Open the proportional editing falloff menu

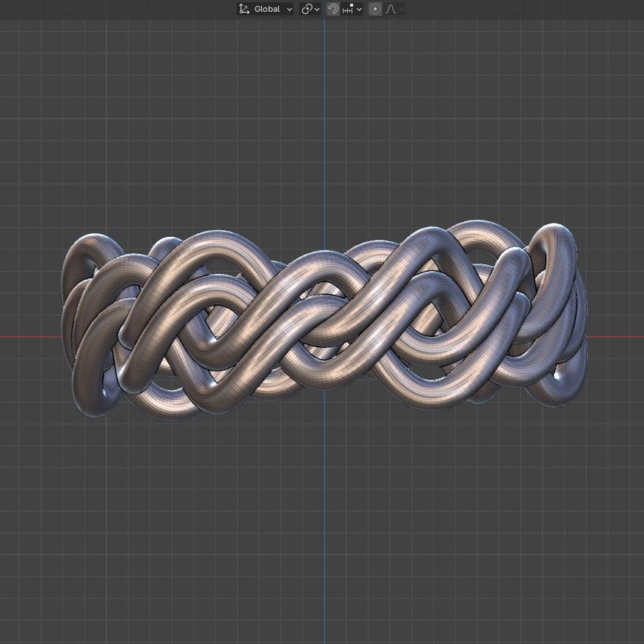click(395, 9)
